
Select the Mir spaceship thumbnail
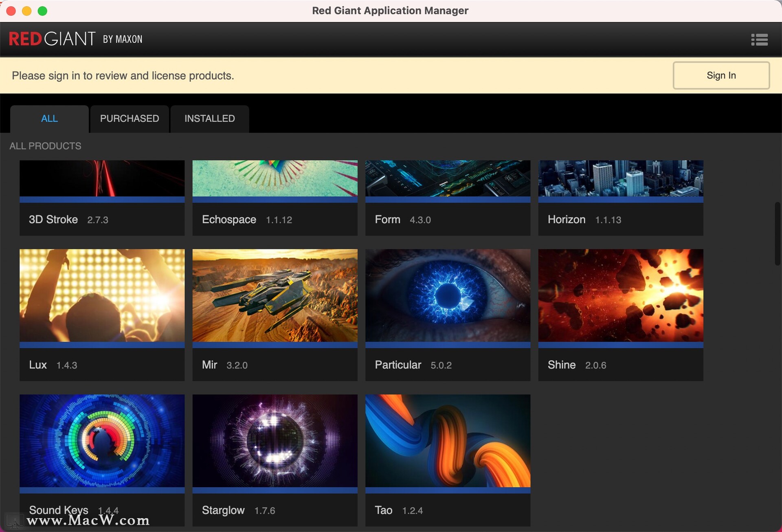275,295
